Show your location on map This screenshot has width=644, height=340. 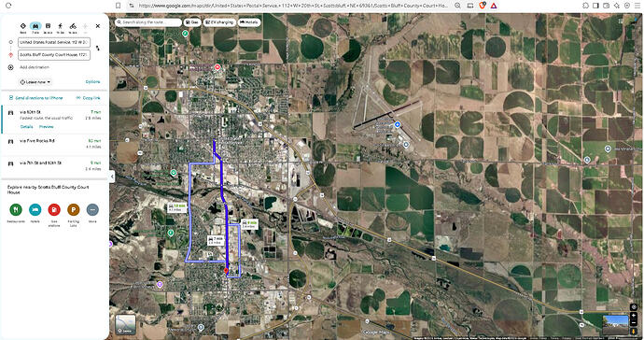[634, 307]
